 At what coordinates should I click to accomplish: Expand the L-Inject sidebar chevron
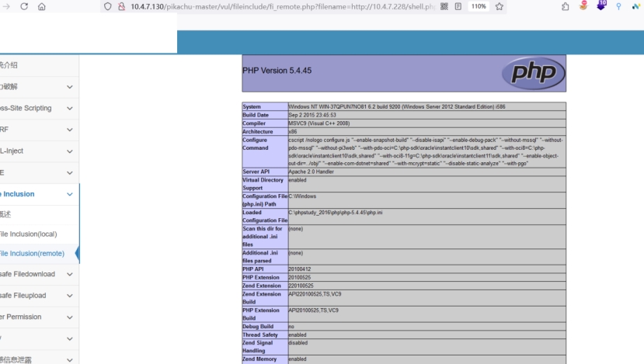pyautogui.click(x=70, y=151)
